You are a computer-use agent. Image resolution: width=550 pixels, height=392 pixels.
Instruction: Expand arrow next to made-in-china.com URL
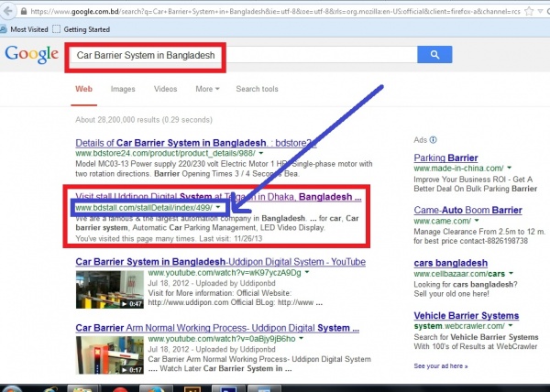(x=510, y=168)
